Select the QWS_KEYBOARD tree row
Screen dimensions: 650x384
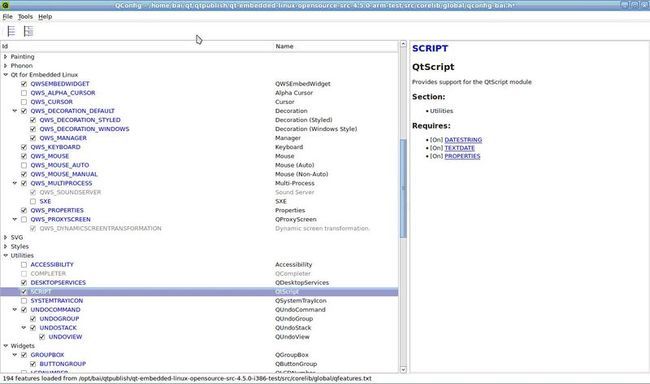click(199, 147)
